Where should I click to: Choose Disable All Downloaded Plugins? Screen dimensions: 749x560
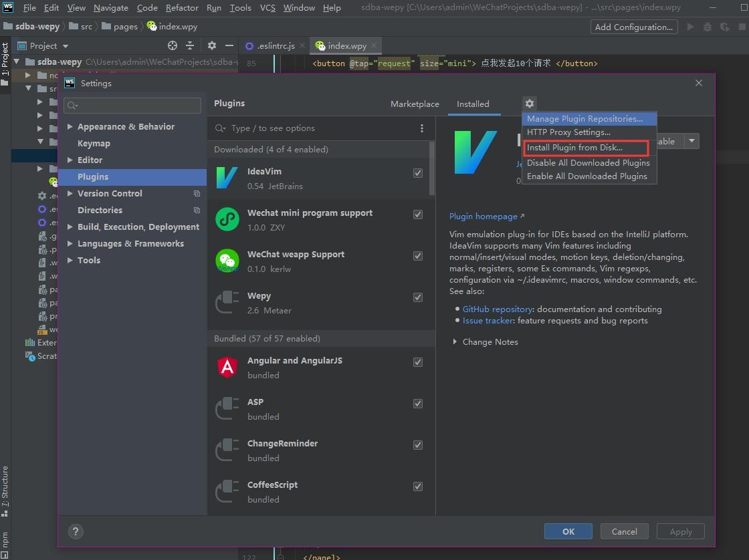coord(589,163)
